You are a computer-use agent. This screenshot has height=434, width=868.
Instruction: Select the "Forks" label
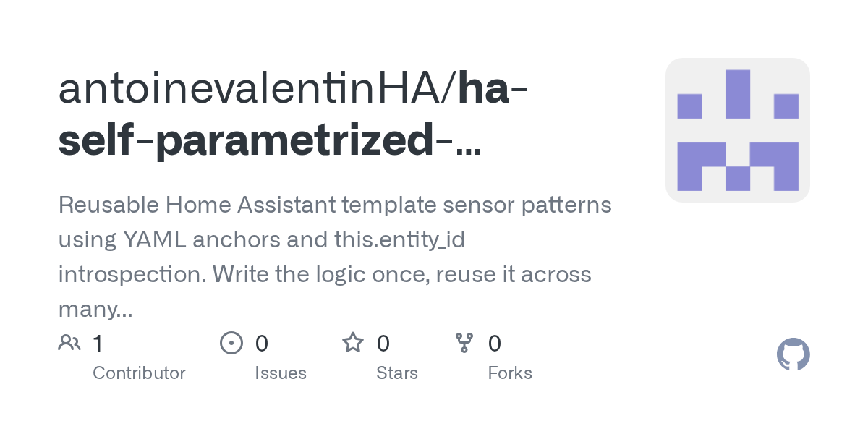(x=509, y=373)
